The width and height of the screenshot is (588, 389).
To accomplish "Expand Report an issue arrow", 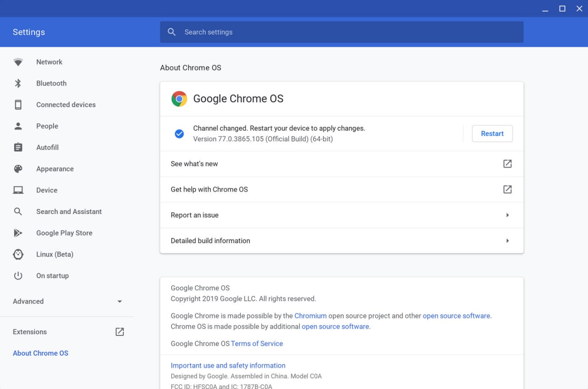I will (x=507, y=215).
